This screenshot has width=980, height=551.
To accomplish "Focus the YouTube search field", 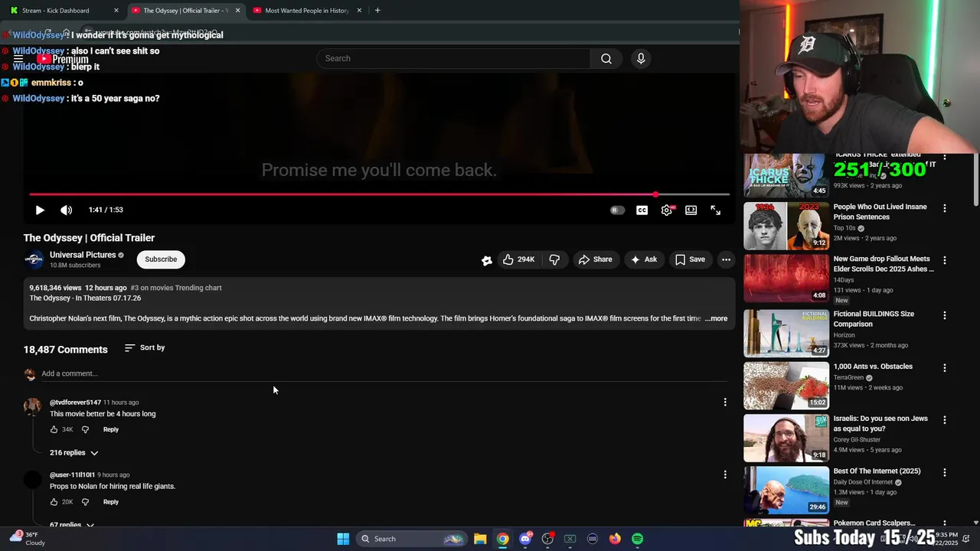I will pos(453,58).
